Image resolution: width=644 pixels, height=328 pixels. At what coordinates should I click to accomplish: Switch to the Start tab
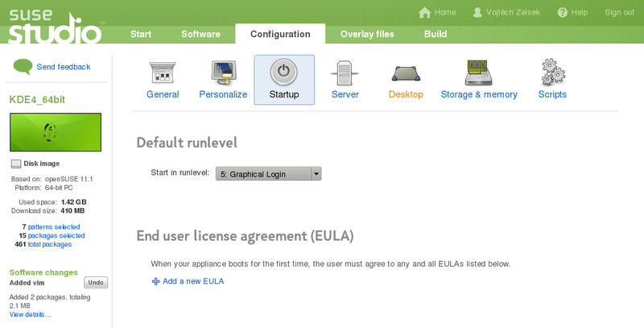(141, 34)
